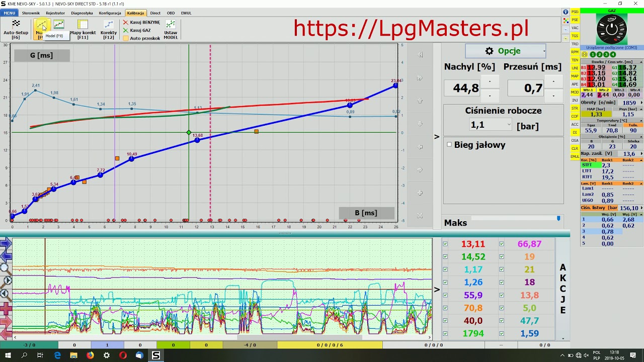This screenshot has height=362, width=644.
Task: Click the magnifier icon on recorder sidebar
Action: coord(6,268)
